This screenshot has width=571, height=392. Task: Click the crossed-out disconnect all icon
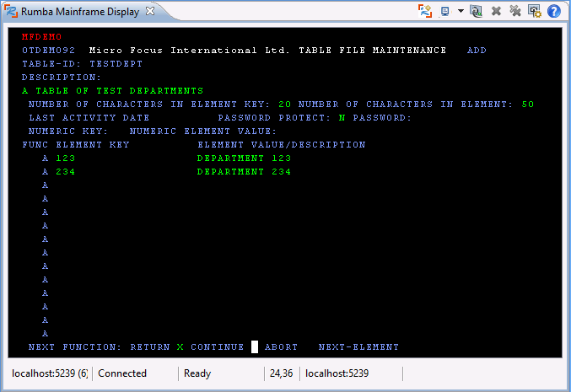514,11
